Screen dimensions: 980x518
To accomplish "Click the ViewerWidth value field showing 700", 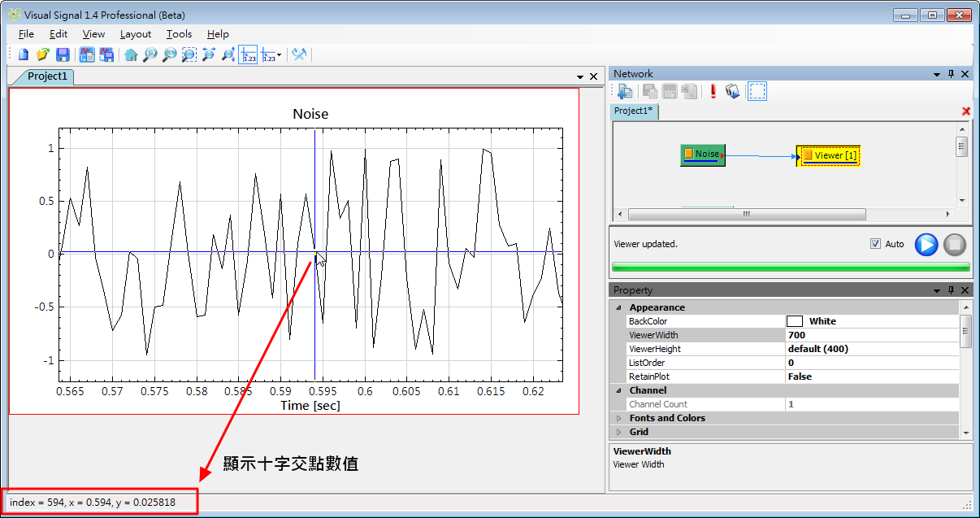I will [x=871, y=335].
